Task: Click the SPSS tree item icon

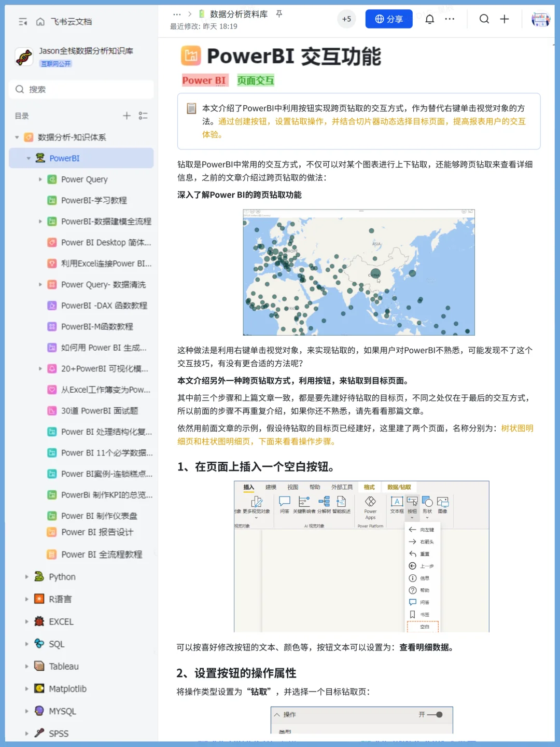Action: pyautogui.click(x=39, y=733)
